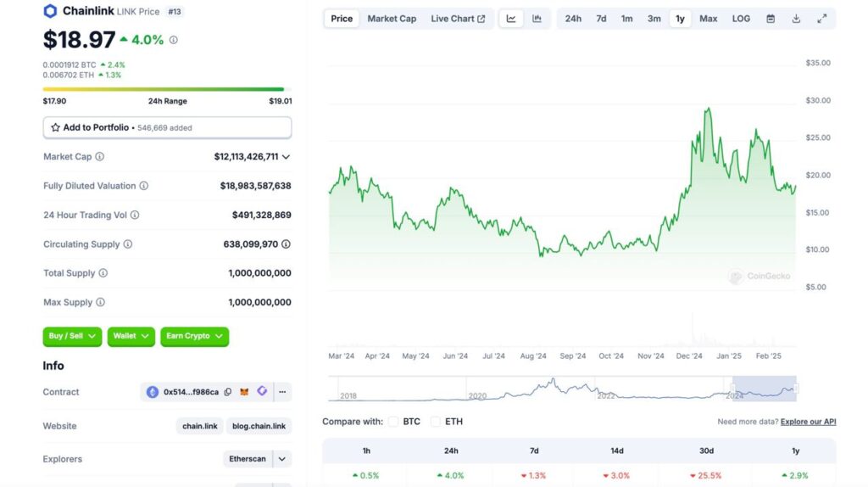868x487 pixels.
Task: Select the Max time range
Action: click(x=708, y=19)
